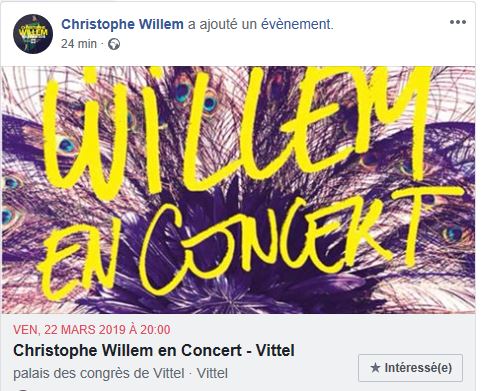Image resolution: width=484 pixels, height=391 pixels.
Task: Open the peacock feather event cover image
Action: click(x=238, y=190)
